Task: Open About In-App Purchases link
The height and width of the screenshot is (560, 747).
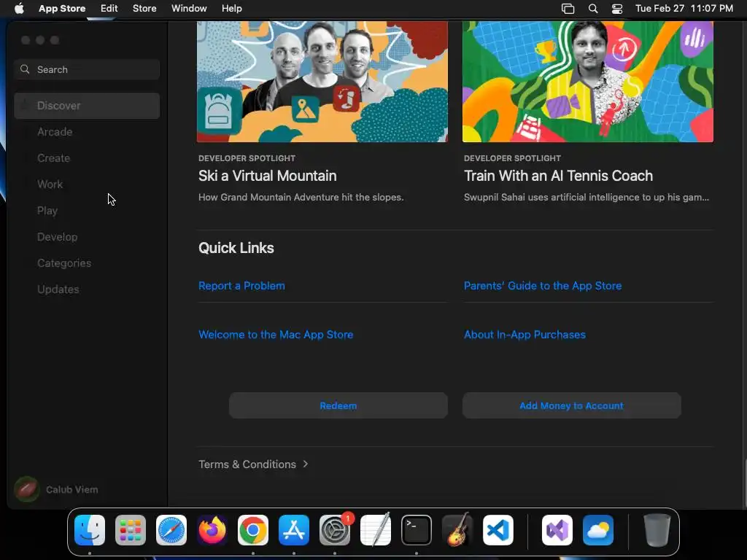Action: click(525, 335)
